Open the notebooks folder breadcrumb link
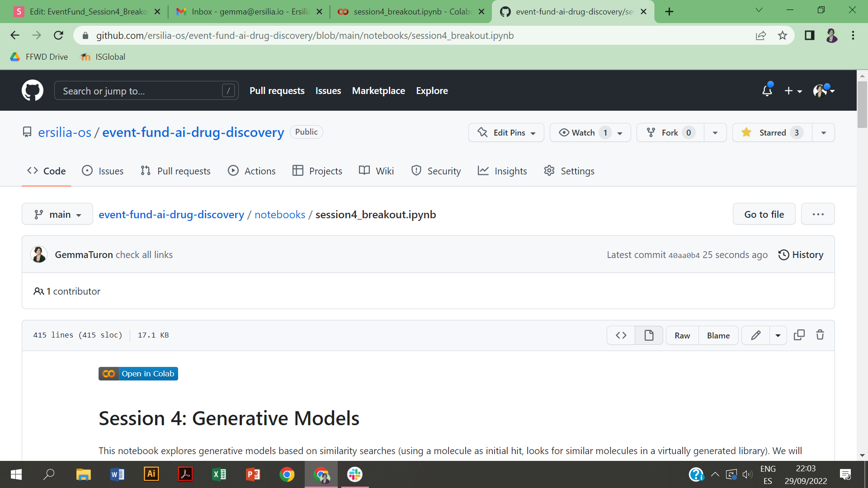868x488 pixels. click(280, 215)
